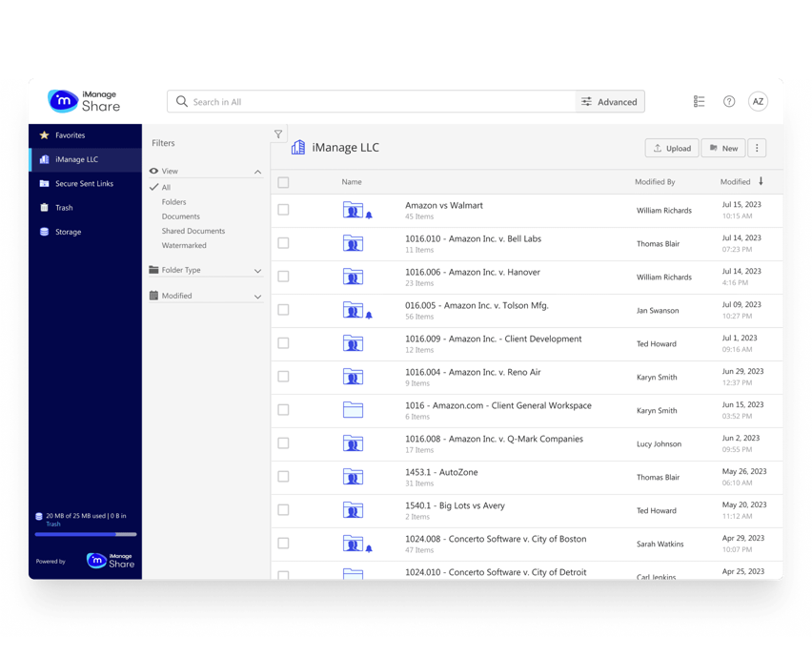Screen dimensions: 812x658
Task: Check the Client General Workspace checkbox
Action: click(x=283, y=410)
